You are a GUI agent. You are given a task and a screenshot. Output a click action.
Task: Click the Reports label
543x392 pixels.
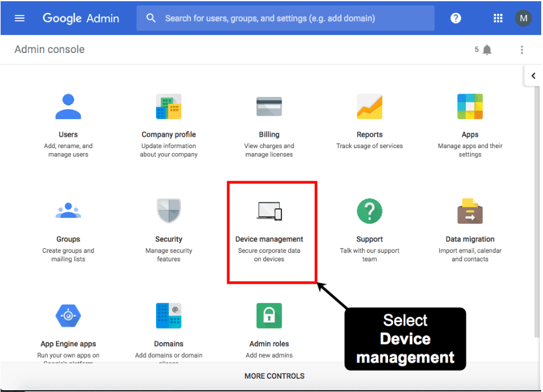[369, 135]
